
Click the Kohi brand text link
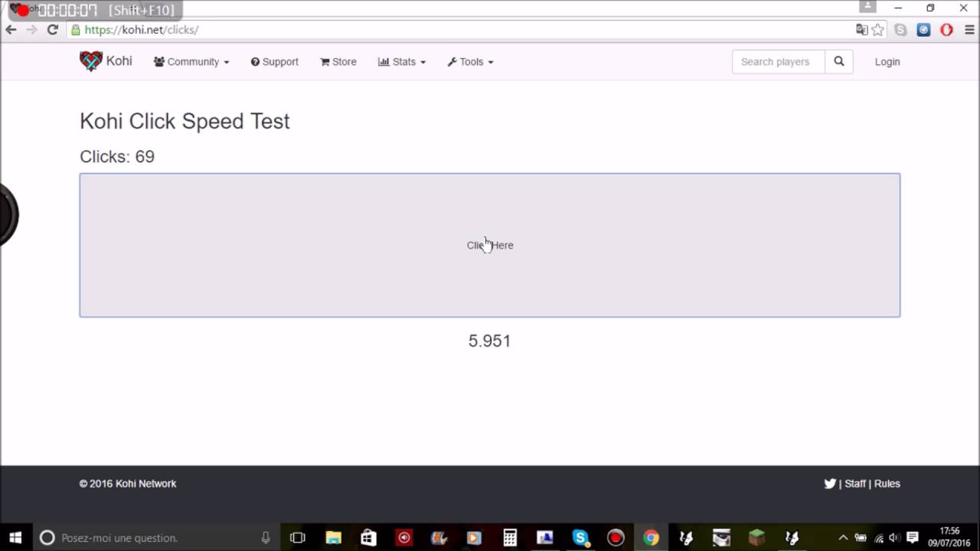coord(119,61)
